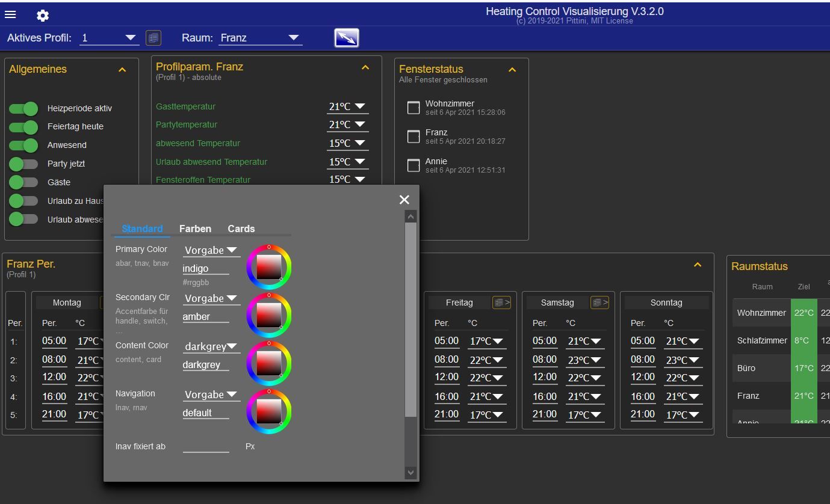The width and height of the screenshot is (830, 504).
Task: Click the Secondary Clr color wheel
Action: [269, 315]
